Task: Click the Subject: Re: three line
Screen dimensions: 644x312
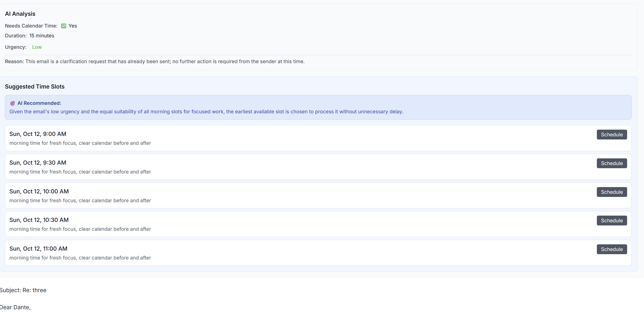Action: 23,290
